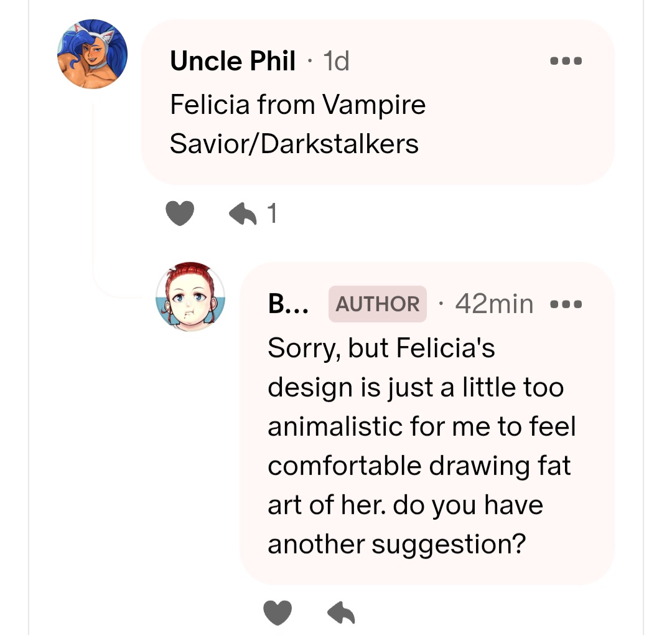The image size is (672, 635).
Task: Click the "another suggestion?" text in the reply
Action: pyautogui.click(x=397, y=544)
